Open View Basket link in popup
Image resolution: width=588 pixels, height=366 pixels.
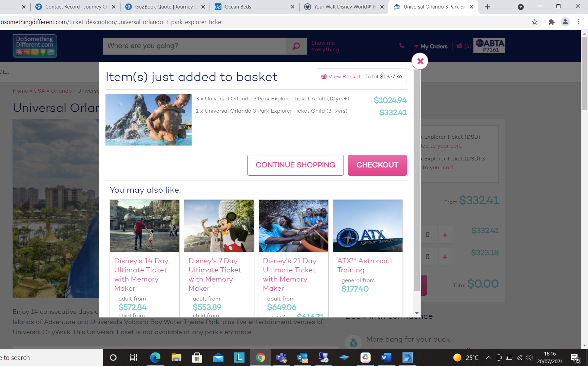(x=341, y=77)
